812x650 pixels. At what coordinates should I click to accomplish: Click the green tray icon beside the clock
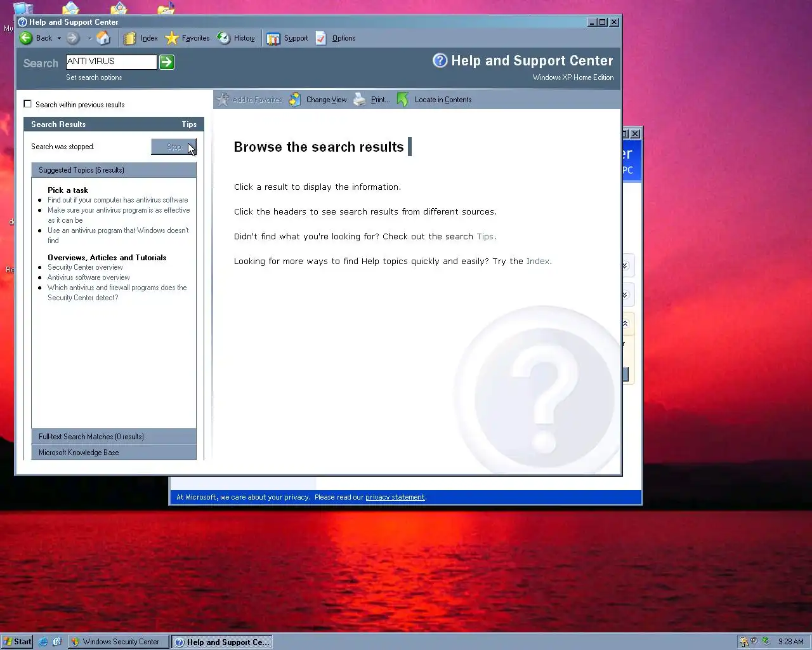click(x=766, y=641)
